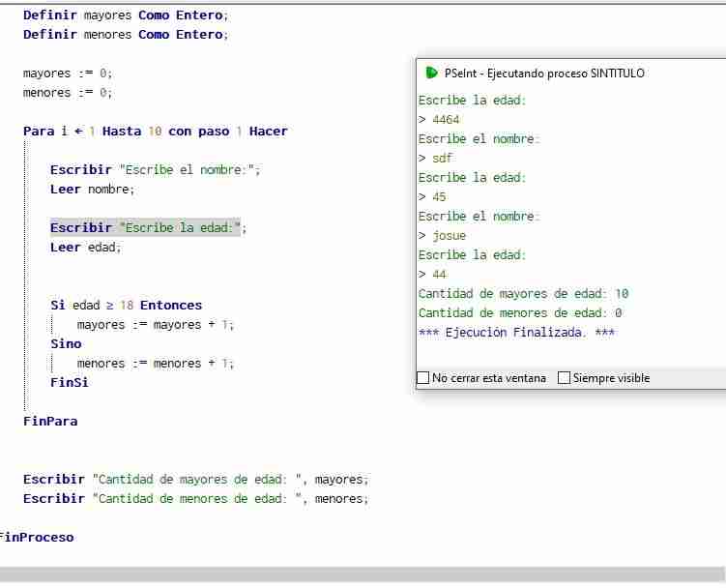
Task: Click the '> 45' console input line
Action: [432, 197]
